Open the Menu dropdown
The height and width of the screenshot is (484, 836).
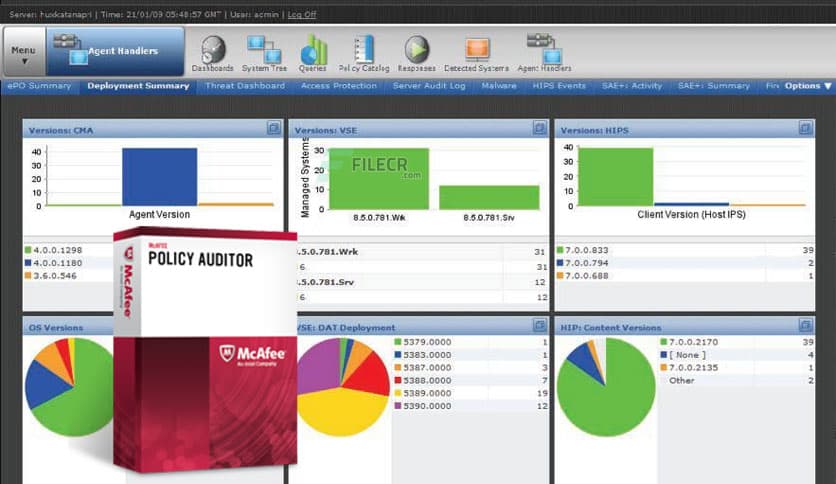(x=23, y=52)
